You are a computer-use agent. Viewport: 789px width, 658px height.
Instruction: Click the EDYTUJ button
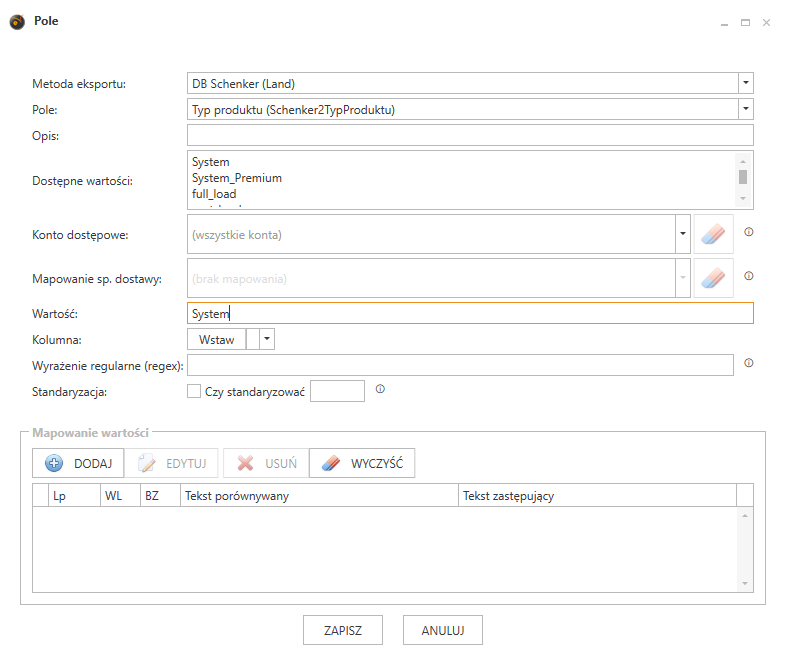click(x=172, y=463)
